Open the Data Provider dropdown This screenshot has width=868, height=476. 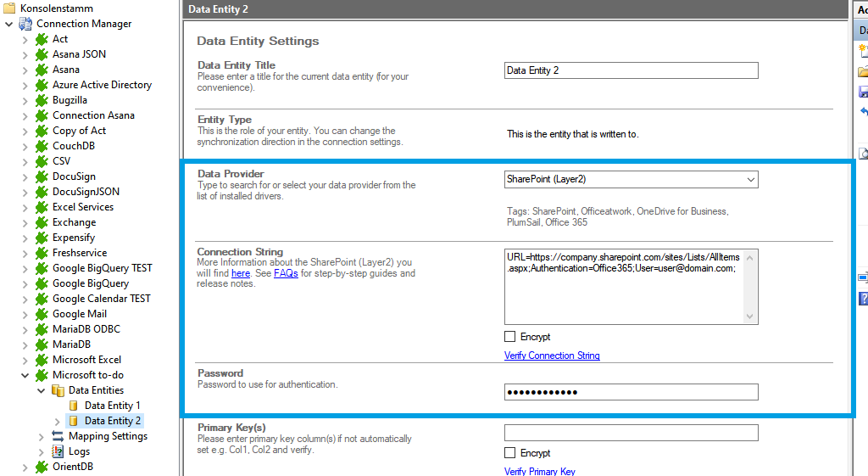click(x=750, y=179)
